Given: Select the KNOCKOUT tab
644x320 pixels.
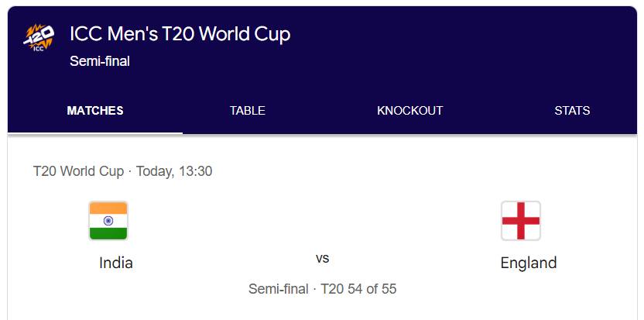Looking at the screenshot, I should 410,111.
